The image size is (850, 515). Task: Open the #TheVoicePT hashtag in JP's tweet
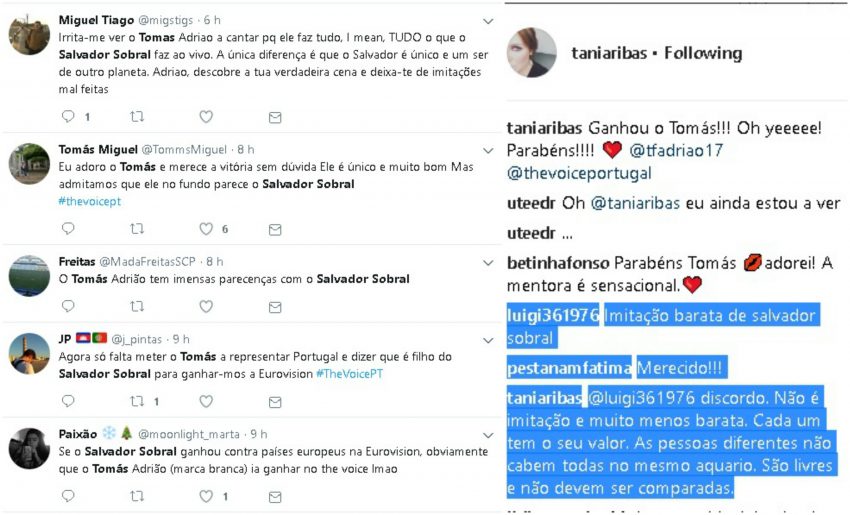[350, 374]
